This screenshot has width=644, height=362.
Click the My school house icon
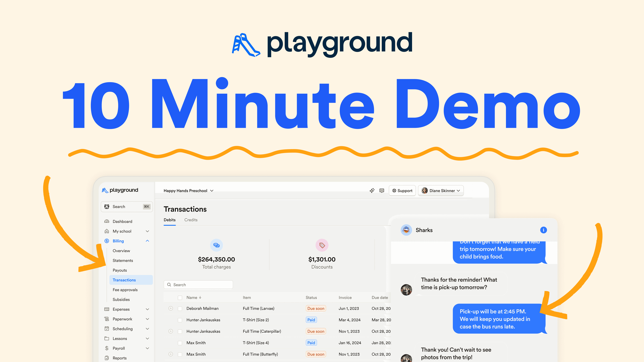(107, 231)
